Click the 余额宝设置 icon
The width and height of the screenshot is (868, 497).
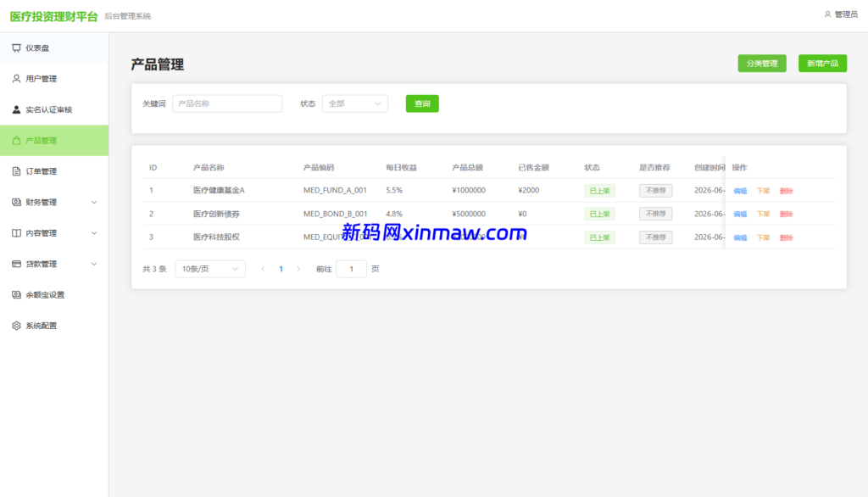click(16, 295)
